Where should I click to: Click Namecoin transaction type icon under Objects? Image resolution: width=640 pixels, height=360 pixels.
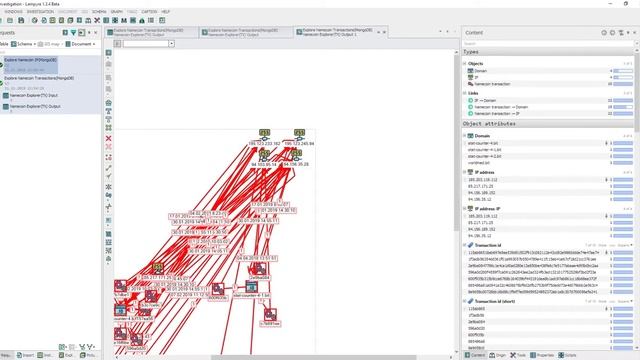click(x=470, y=84)
